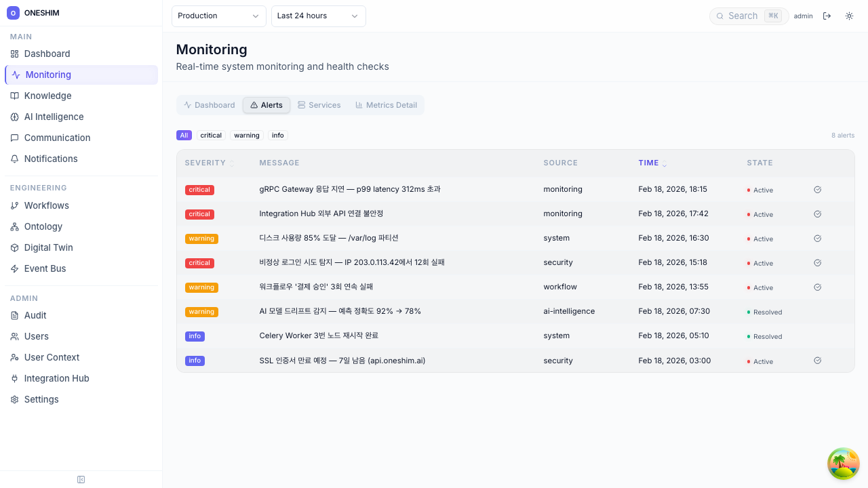
Task: Expand the Last 24 hours time range dropdown
Action: tap(318, 16)
